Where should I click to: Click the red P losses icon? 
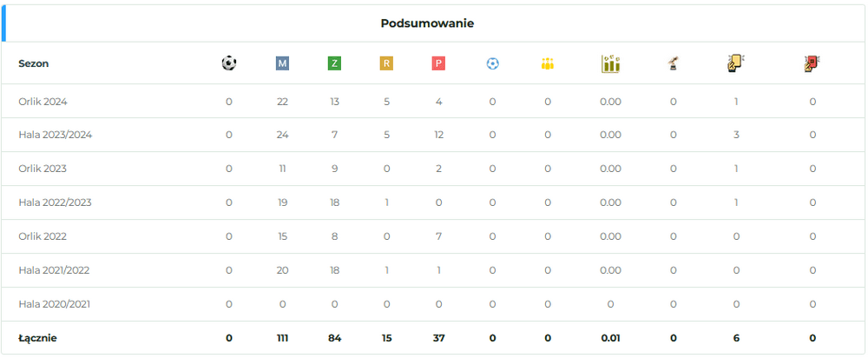438,63
